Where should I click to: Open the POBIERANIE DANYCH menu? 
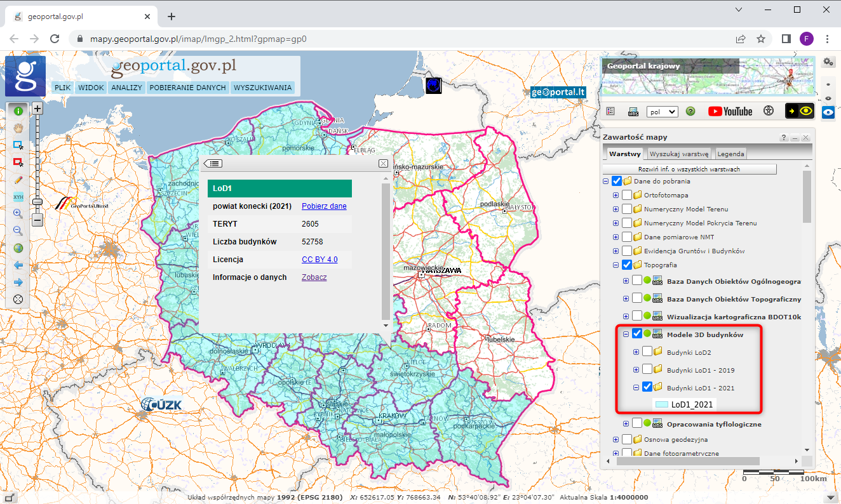coord(187,88)
